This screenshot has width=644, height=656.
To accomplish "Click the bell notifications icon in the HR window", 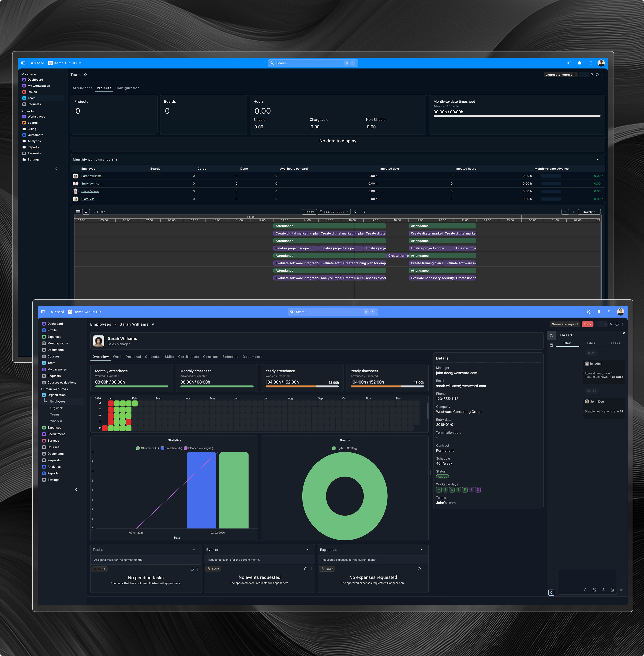I will (x=599, y=312).
